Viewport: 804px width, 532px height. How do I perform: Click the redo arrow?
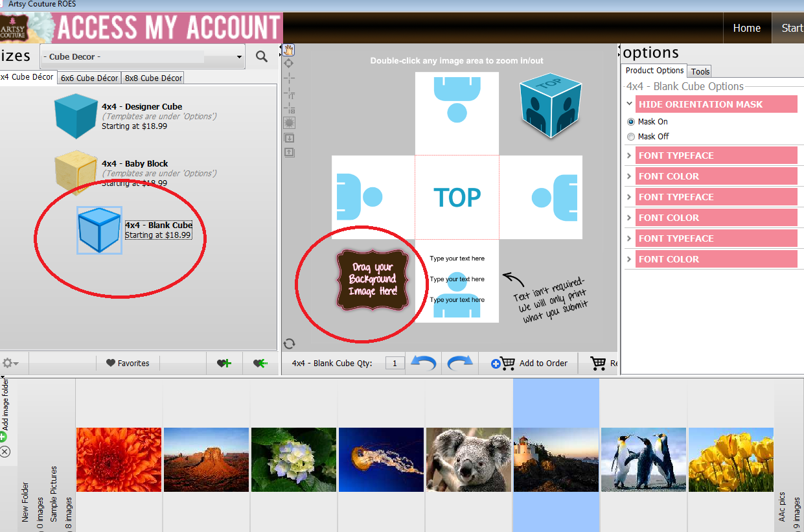click(x=460, y=364)
